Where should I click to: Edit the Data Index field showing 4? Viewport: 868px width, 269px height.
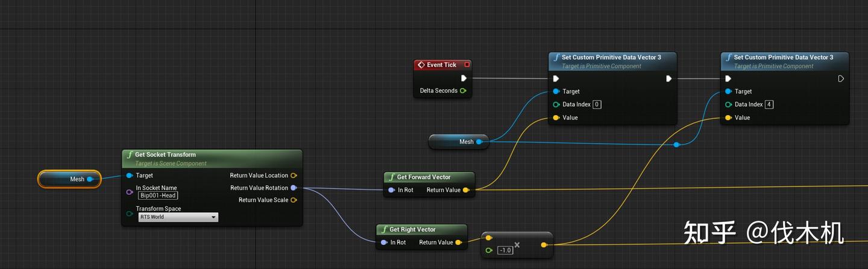pyautogui.click(x=769, y=104)
